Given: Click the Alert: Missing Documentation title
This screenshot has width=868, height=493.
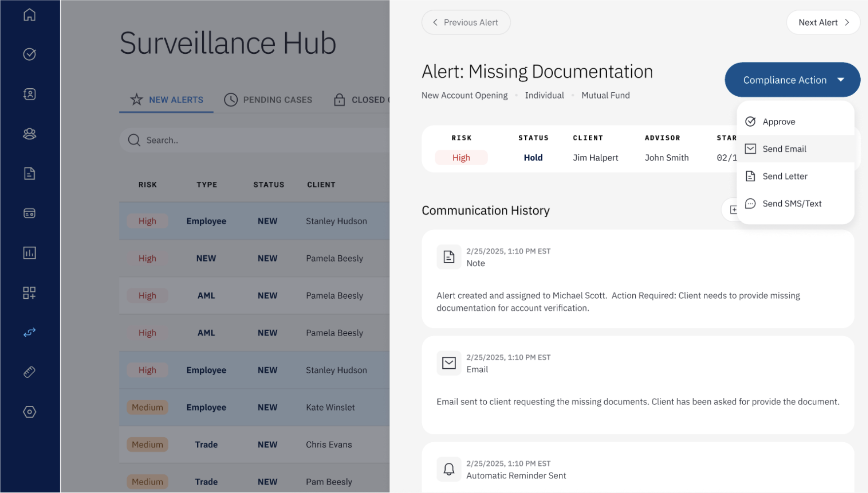Looking at the screenshot, I should pyautogui.click(x=537, y=72).
